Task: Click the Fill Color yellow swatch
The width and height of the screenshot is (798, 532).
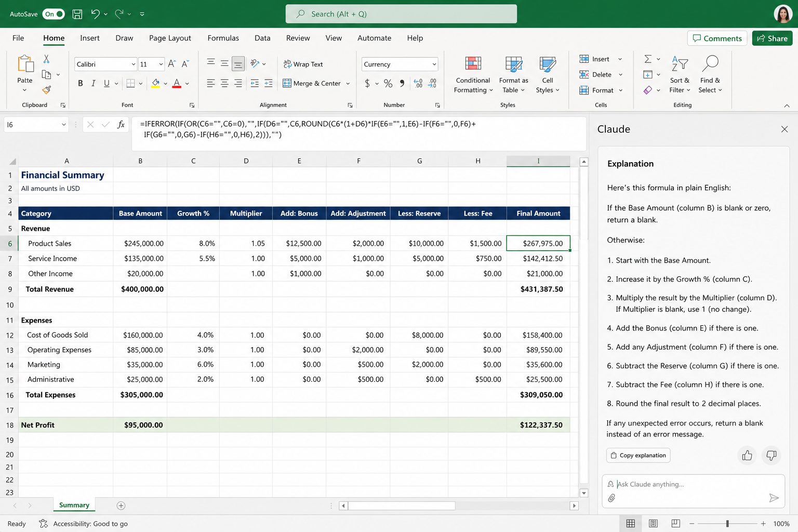Action: (x=155, y=83)
